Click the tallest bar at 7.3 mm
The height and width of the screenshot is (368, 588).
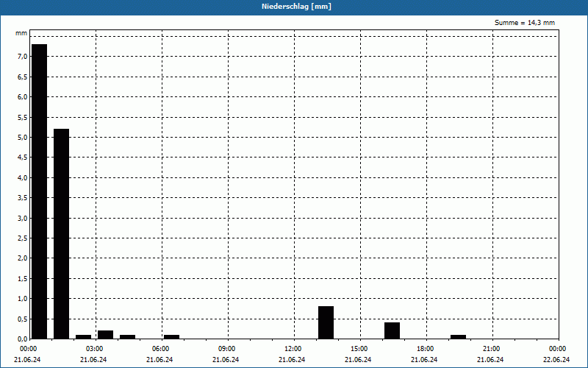click(x=39, y=191)
